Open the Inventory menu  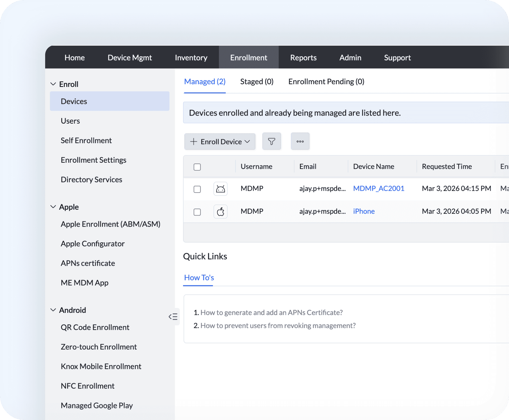pos(191,57)
